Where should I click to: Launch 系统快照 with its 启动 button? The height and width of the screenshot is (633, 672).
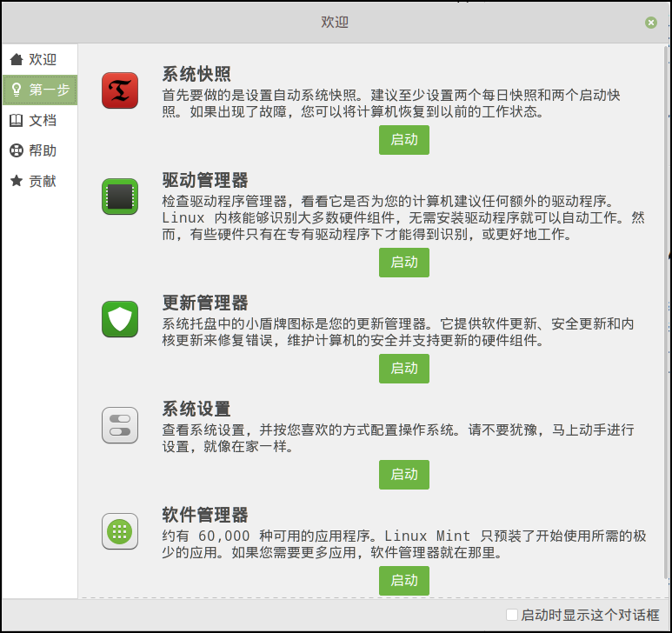tap(403, 140)
